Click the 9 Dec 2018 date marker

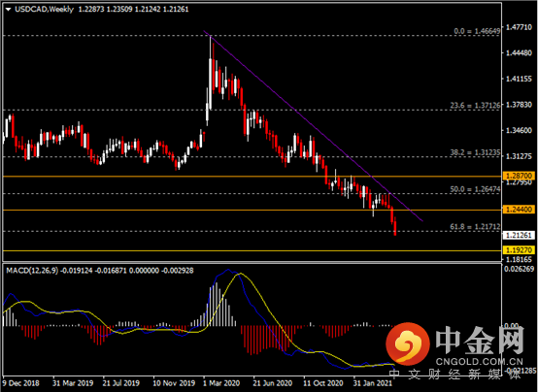(x=21, y=383)
